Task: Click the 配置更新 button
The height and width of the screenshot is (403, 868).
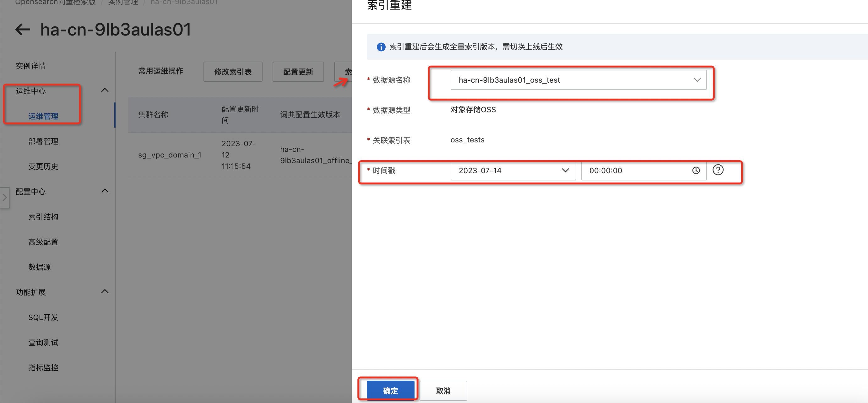Action: (298, 72)
